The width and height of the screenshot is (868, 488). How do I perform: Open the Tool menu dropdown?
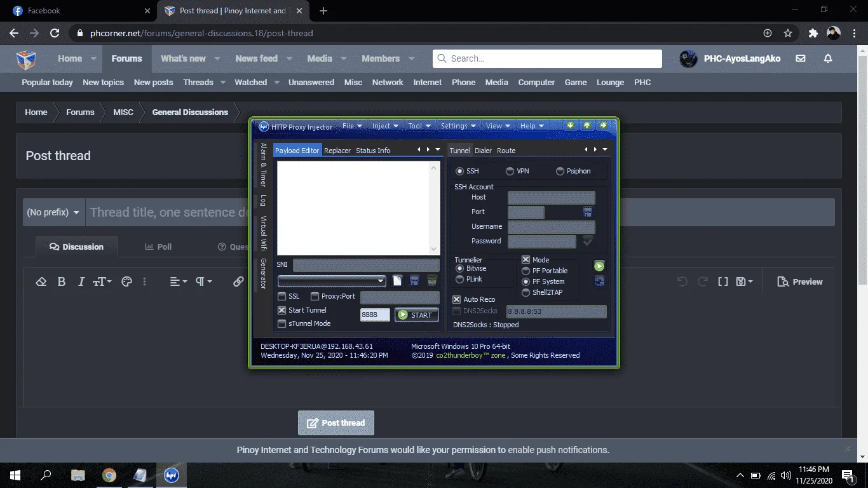click(419, 126)
